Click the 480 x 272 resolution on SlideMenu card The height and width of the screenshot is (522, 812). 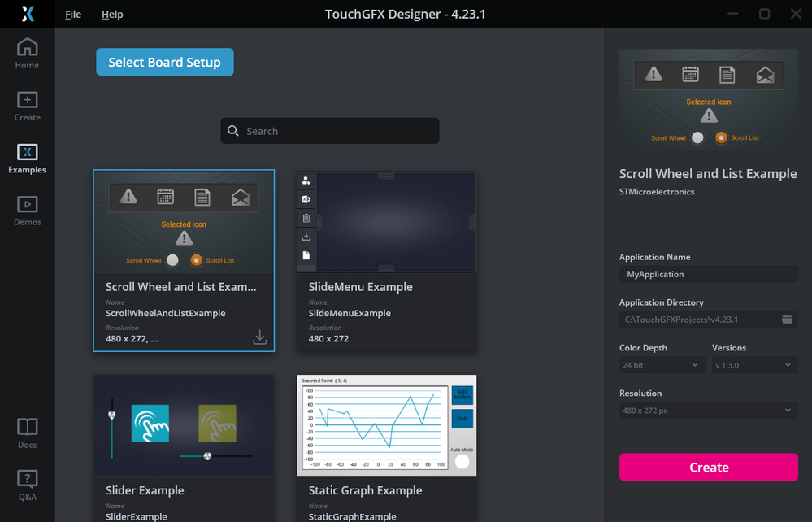328,339
